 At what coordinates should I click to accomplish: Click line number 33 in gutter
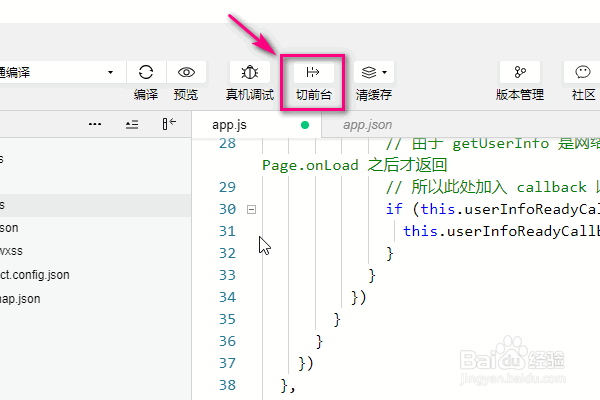click(227, 275)
